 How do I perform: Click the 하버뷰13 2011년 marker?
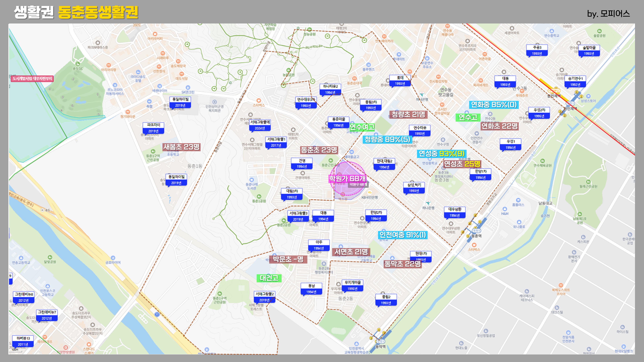click(23, 341)
